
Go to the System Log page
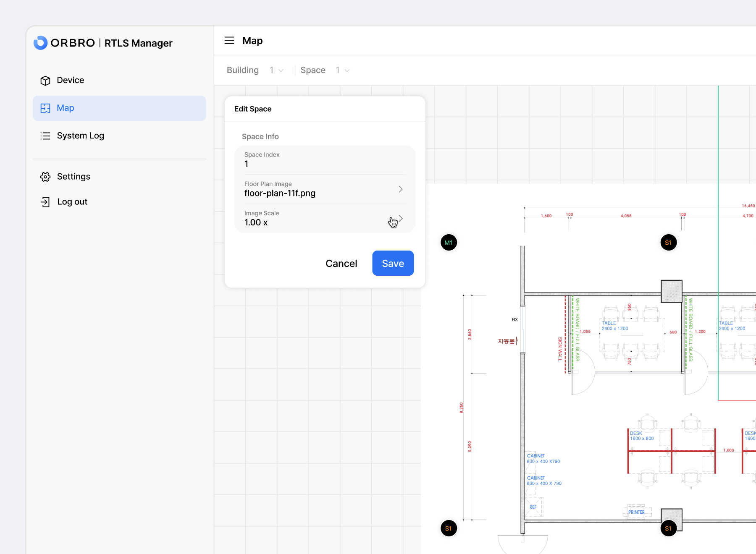click(80, 136)
